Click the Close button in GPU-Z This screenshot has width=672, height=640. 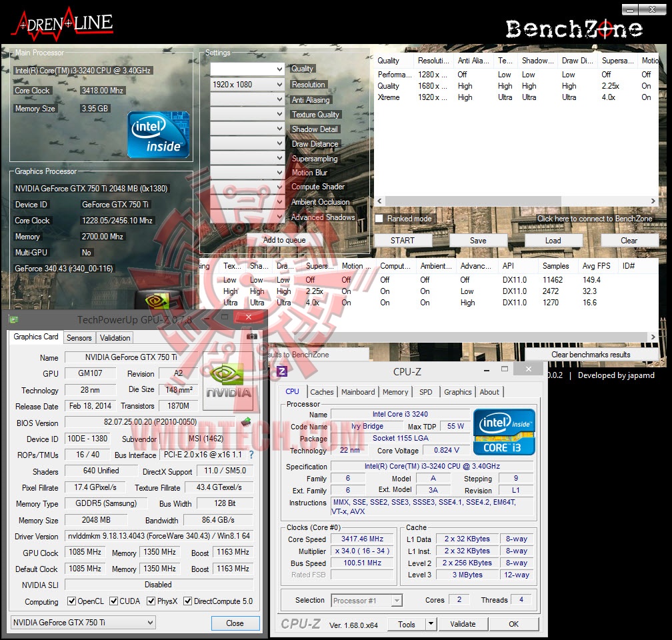[235, 623]
